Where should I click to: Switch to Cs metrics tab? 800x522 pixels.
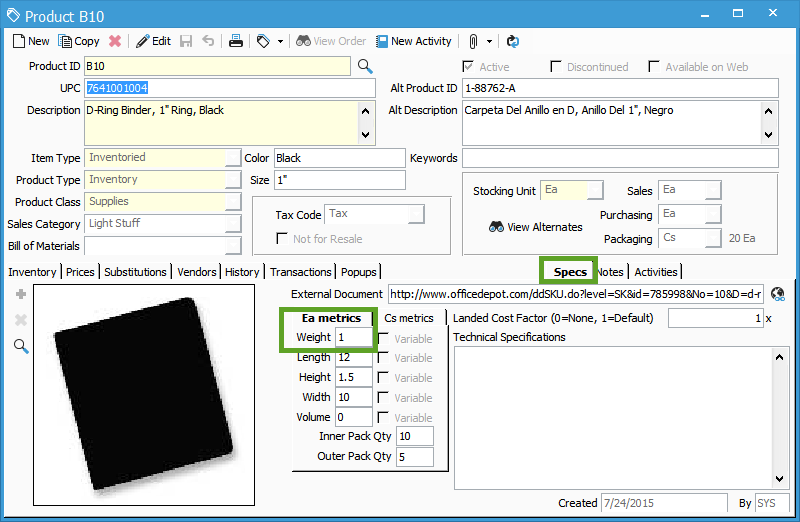(x=409, y=318)
